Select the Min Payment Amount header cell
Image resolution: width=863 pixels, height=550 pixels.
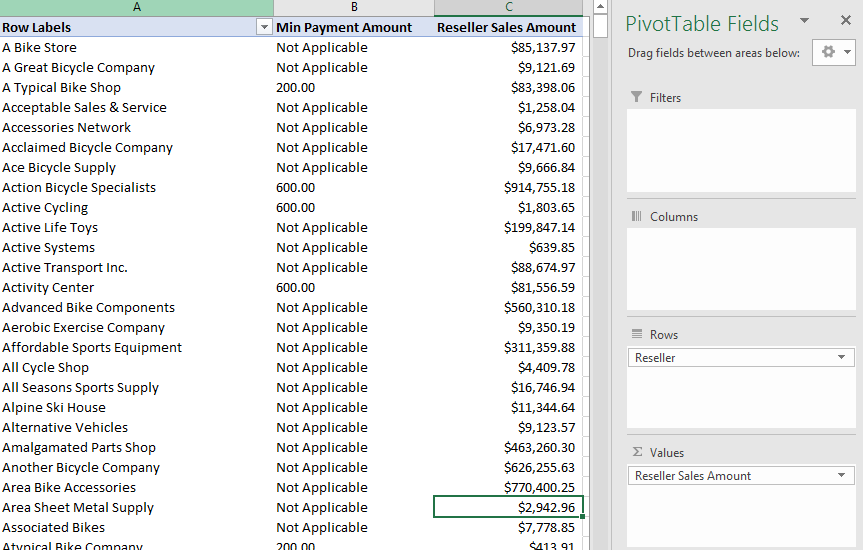click(x=344, y=28)
